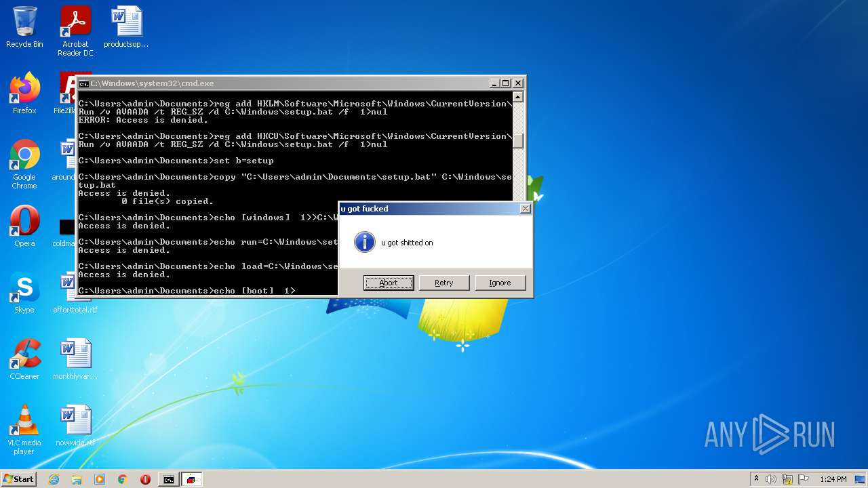
Task: Launch CCleaner desktop shortcut
Action: 24,359
